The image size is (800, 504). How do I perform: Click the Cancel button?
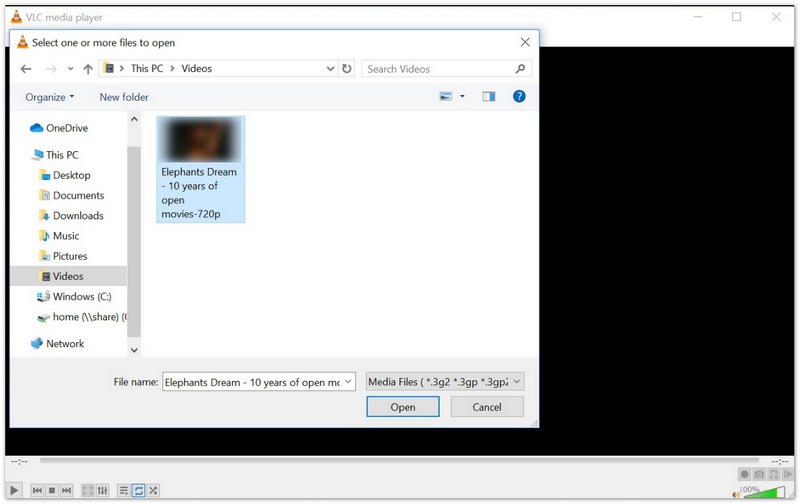coord(487,407)
